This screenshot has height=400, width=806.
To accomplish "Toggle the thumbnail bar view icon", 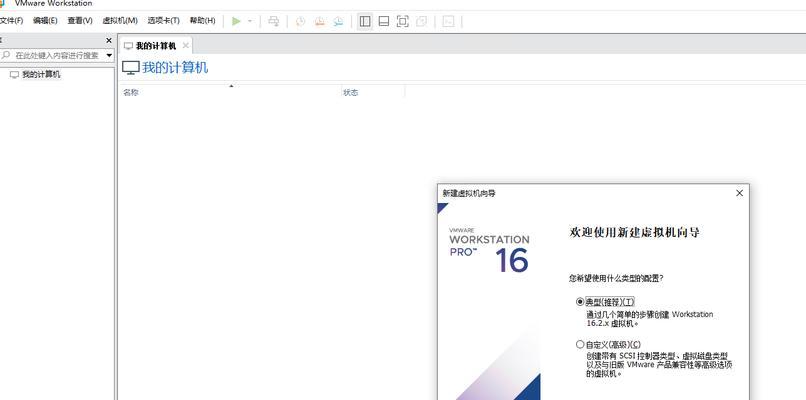I will [x=383, y=21].
